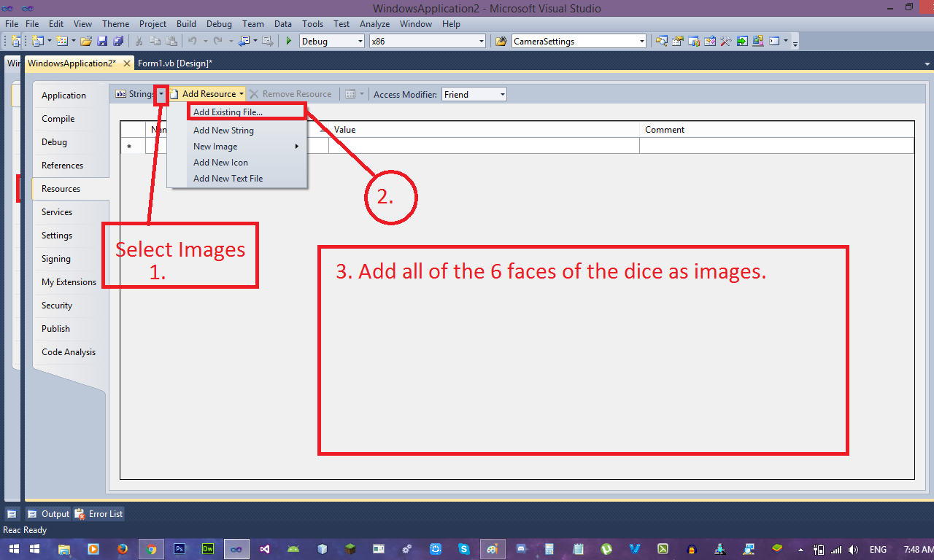Show the Output window

(48, 514)
